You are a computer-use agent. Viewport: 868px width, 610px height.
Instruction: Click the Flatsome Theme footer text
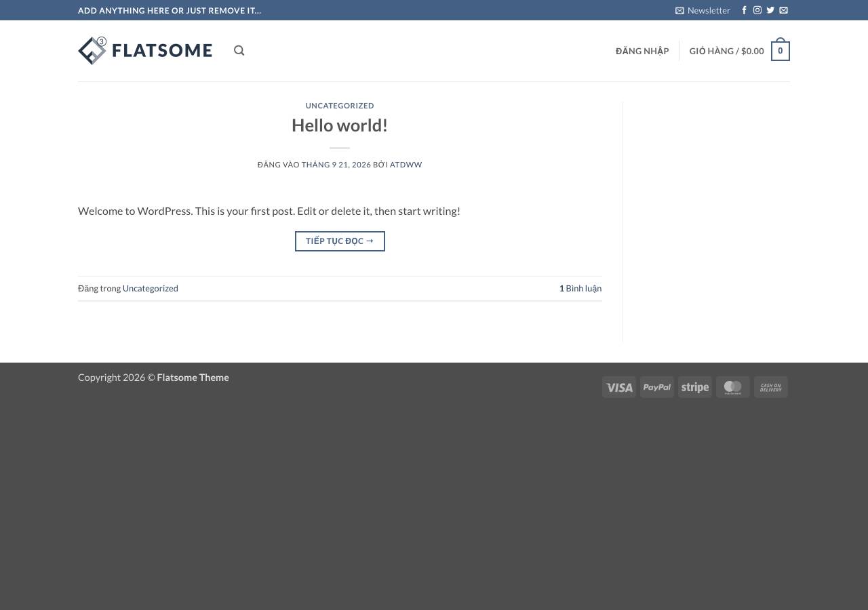(193, 378)
